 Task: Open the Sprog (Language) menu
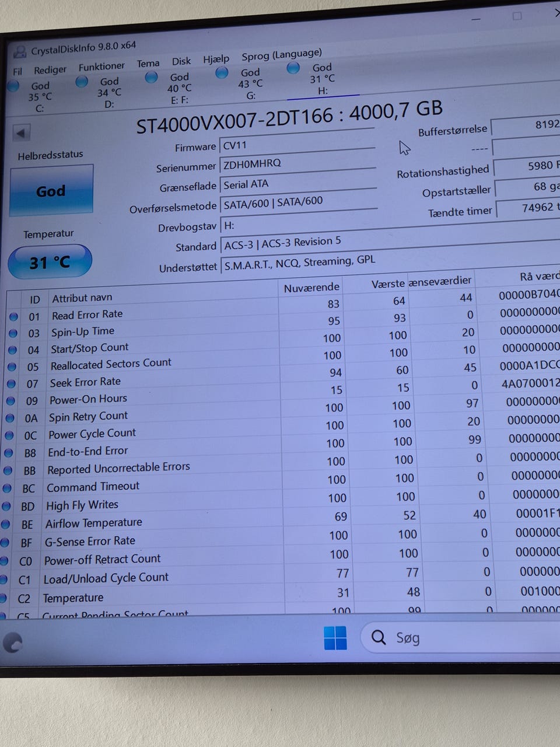(282, 55)
